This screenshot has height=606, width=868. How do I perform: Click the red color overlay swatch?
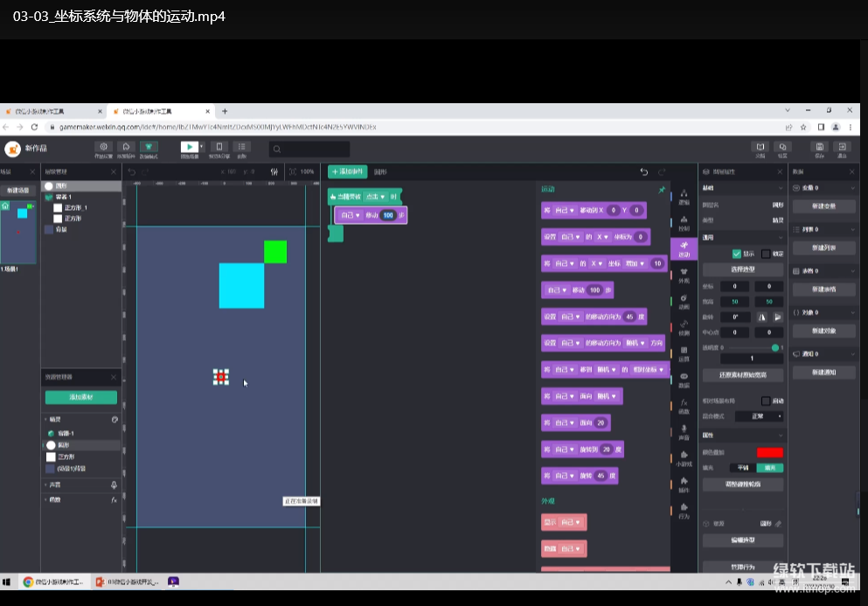click(x=769, y=452)
